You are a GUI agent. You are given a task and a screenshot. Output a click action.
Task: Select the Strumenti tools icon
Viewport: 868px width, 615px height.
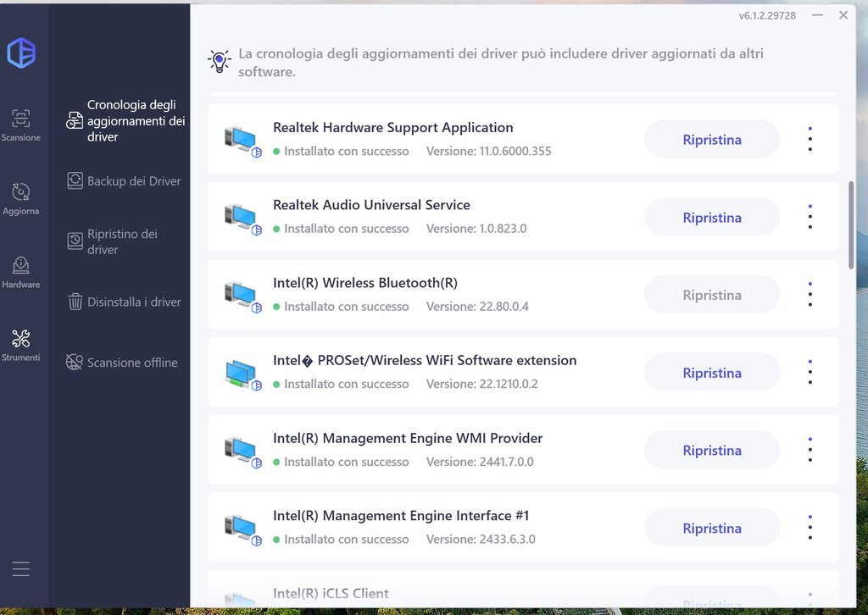tap(21, 338)
